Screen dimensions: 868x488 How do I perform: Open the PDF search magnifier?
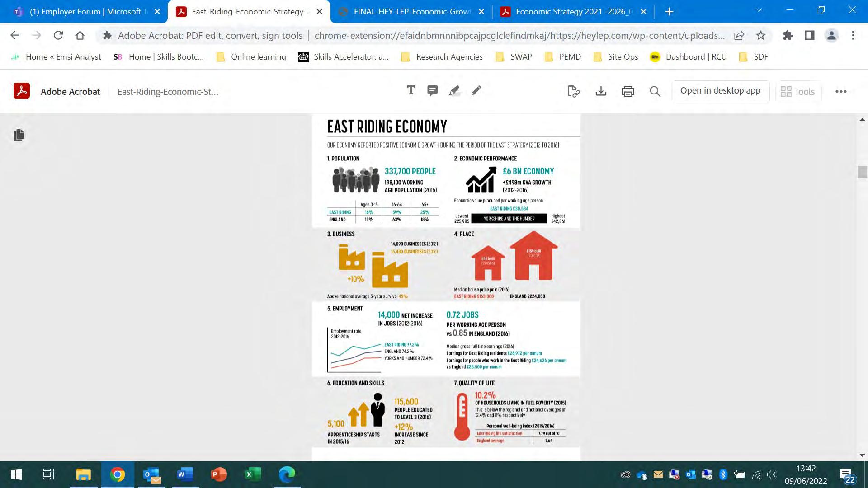click(x=655, y=91)
